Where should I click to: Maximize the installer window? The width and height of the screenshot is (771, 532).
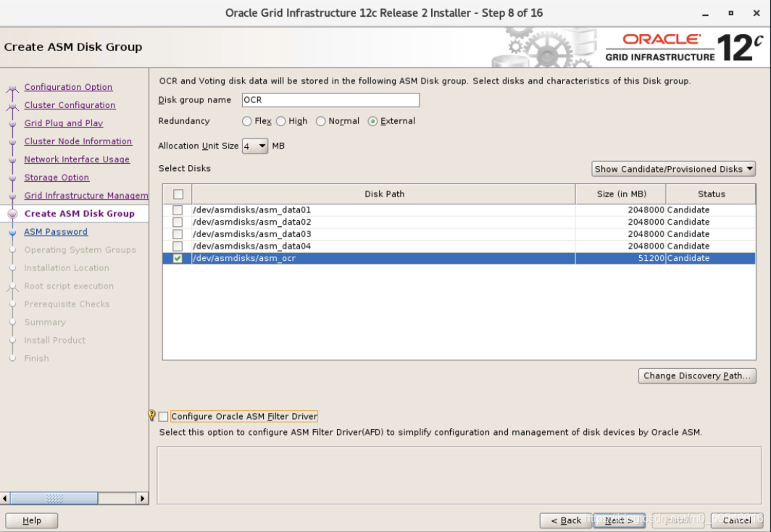point(730,13)
